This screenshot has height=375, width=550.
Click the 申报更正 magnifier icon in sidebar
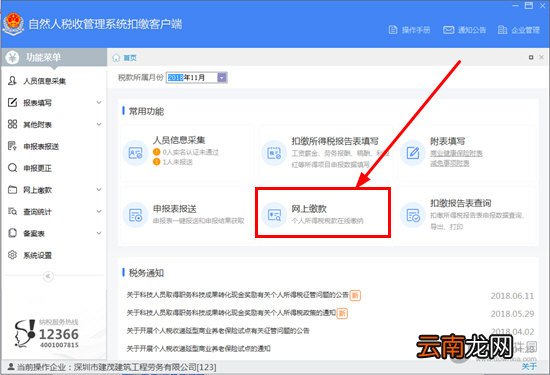coord(12,168)
